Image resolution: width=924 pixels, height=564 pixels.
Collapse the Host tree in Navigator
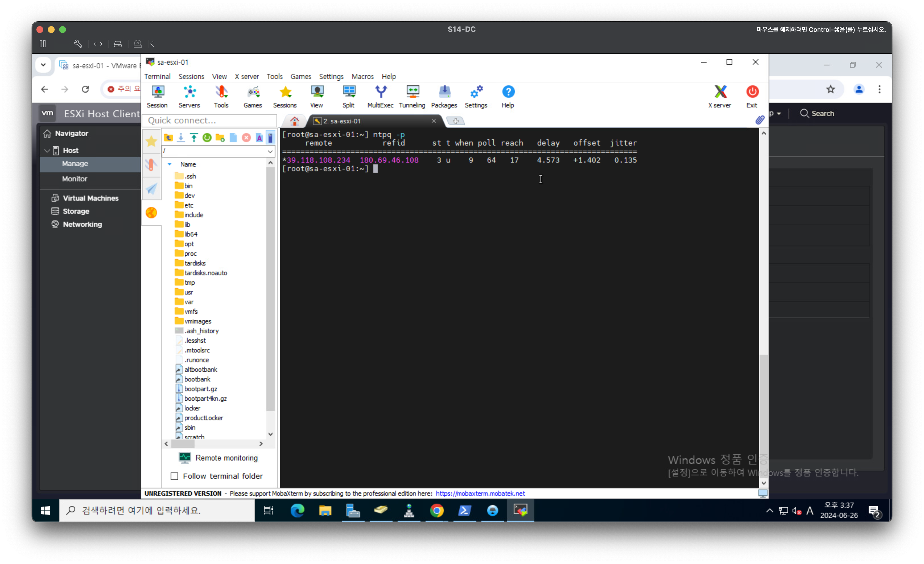coord(47,150)
